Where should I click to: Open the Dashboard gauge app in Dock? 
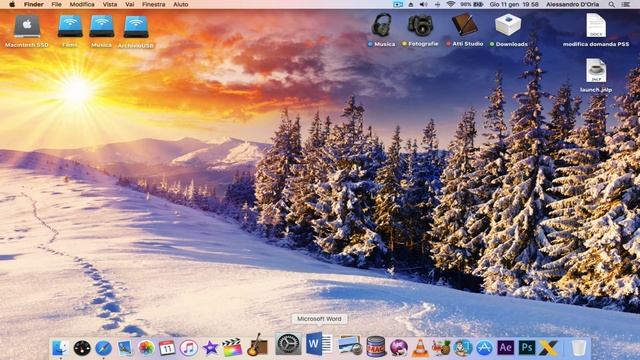(x=82, y=348)
